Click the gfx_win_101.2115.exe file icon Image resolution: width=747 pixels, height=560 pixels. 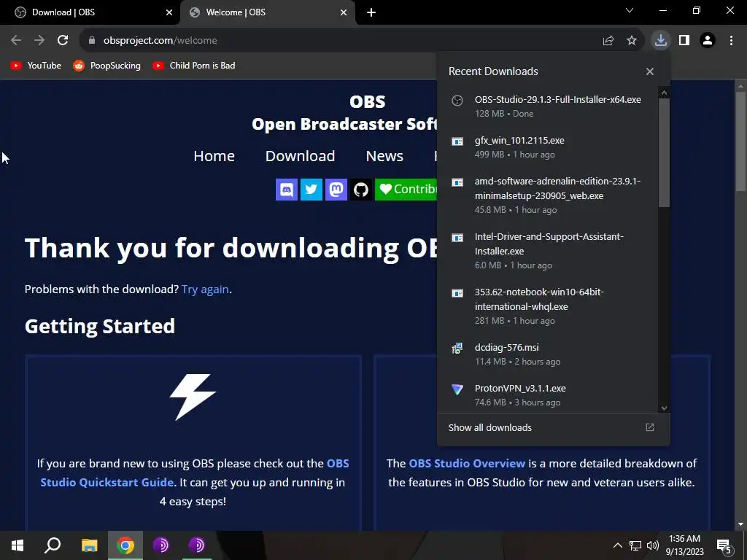point(457,141)
